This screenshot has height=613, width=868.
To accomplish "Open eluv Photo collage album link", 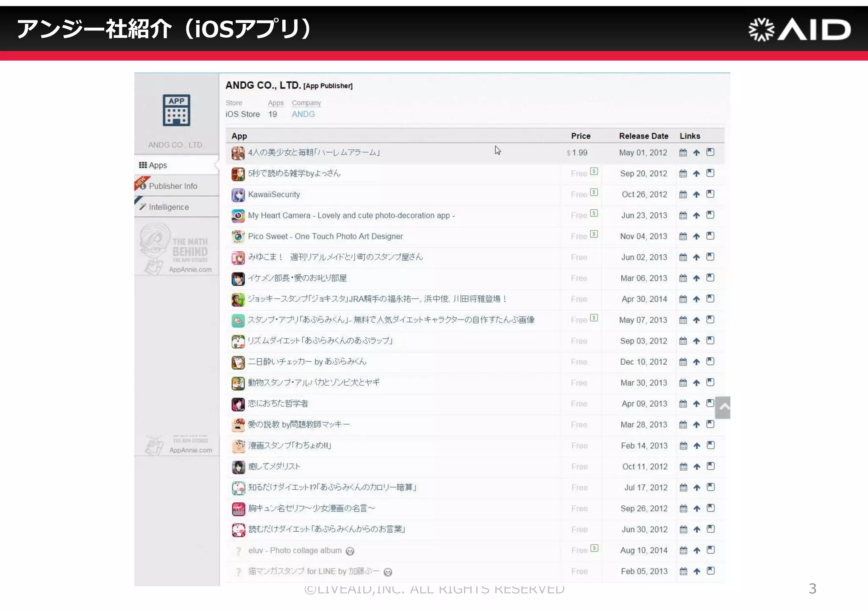I will point(295,550).
